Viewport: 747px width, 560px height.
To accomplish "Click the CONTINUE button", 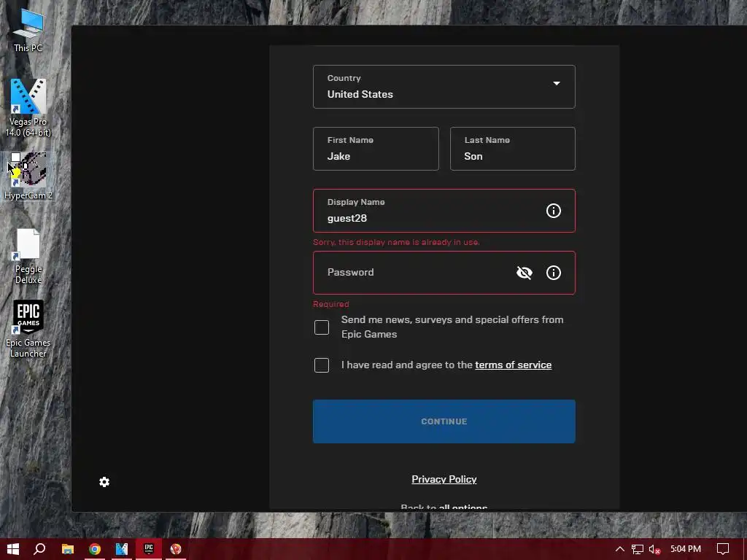I will coord(444,421).
